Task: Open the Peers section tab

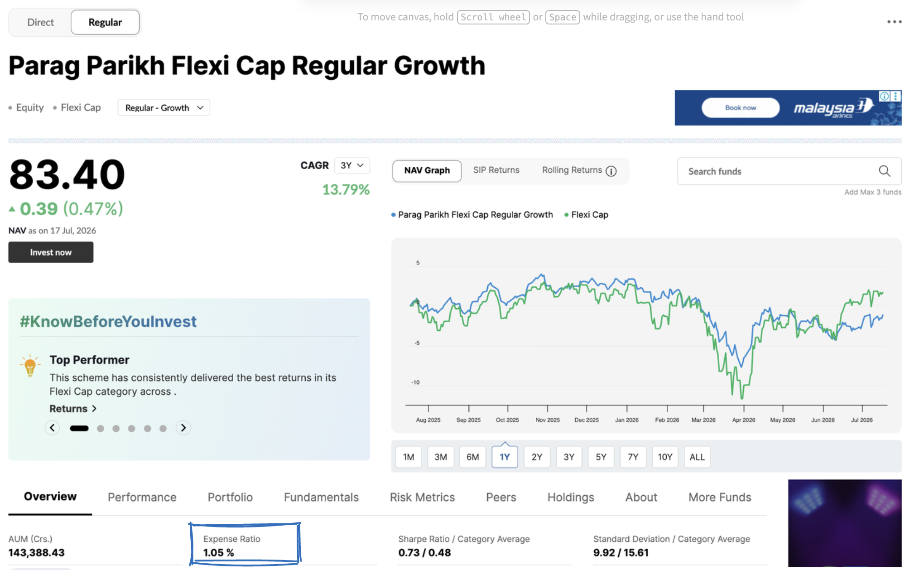Action: tap(501, 497)
